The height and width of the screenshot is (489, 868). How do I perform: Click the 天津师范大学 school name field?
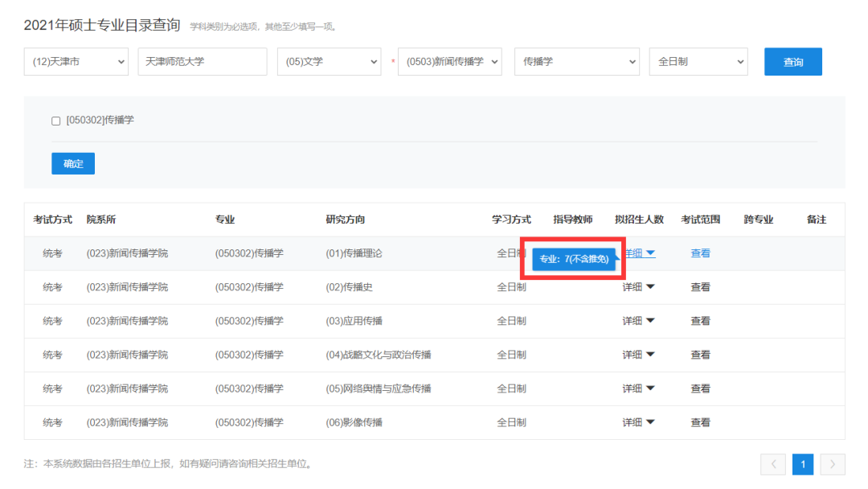coord(202,62)
